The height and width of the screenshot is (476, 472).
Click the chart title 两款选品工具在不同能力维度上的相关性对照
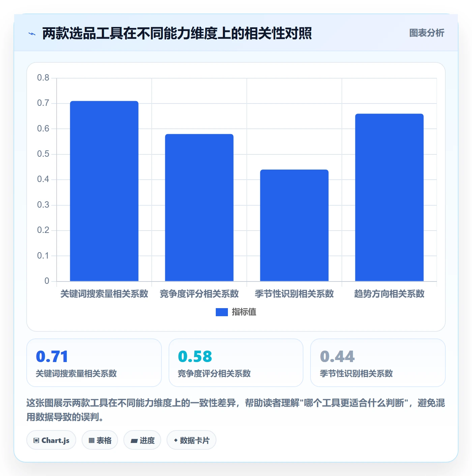177,33
